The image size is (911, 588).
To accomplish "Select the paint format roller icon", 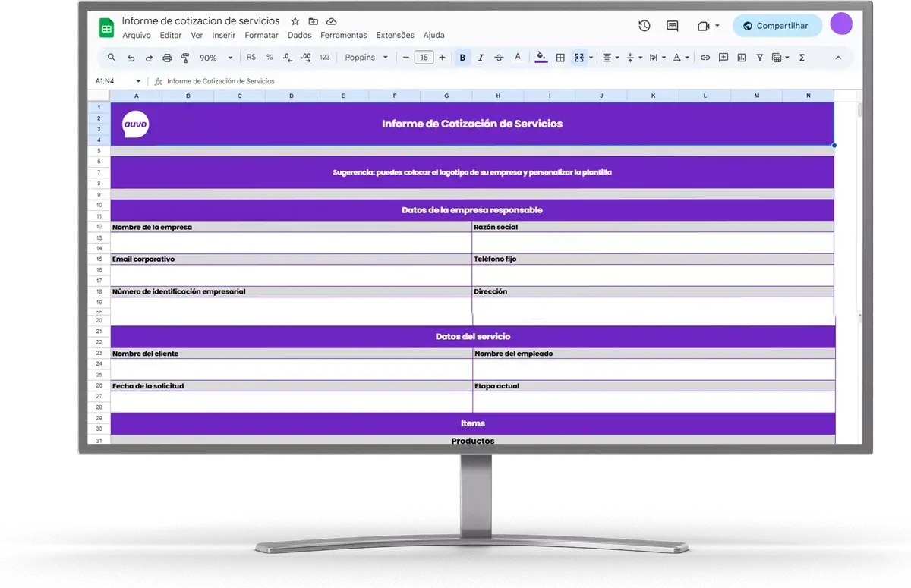I will click(x=184, y=58).
